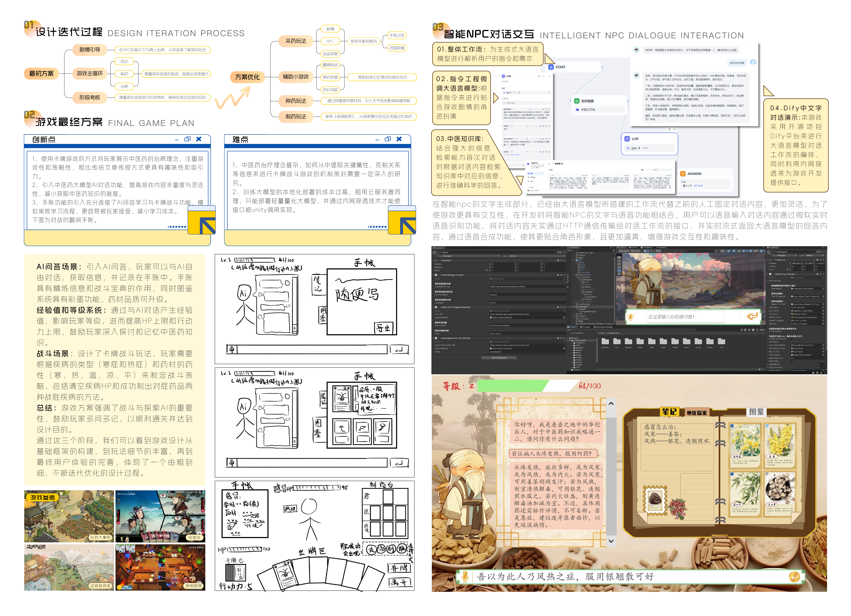Select the Rotate tool in Unity Scene
This screenshot has width=851, height=616.
pos(619,264)
